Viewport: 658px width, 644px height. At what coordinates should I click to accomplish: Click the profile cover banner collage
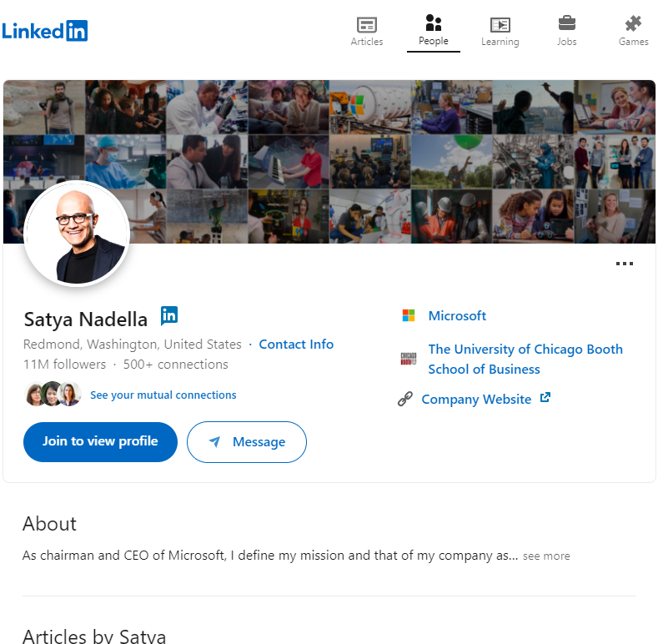[329, 162]
